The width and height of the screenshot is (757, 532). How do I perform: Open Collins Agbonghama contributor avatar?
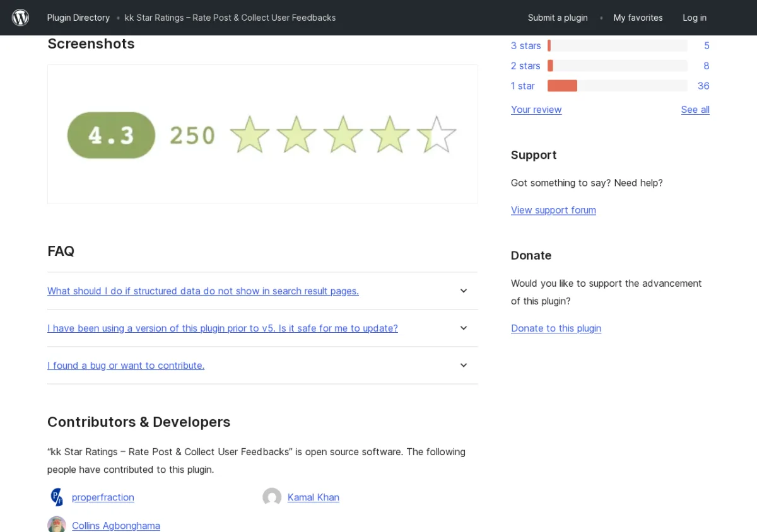pos(57,524)
